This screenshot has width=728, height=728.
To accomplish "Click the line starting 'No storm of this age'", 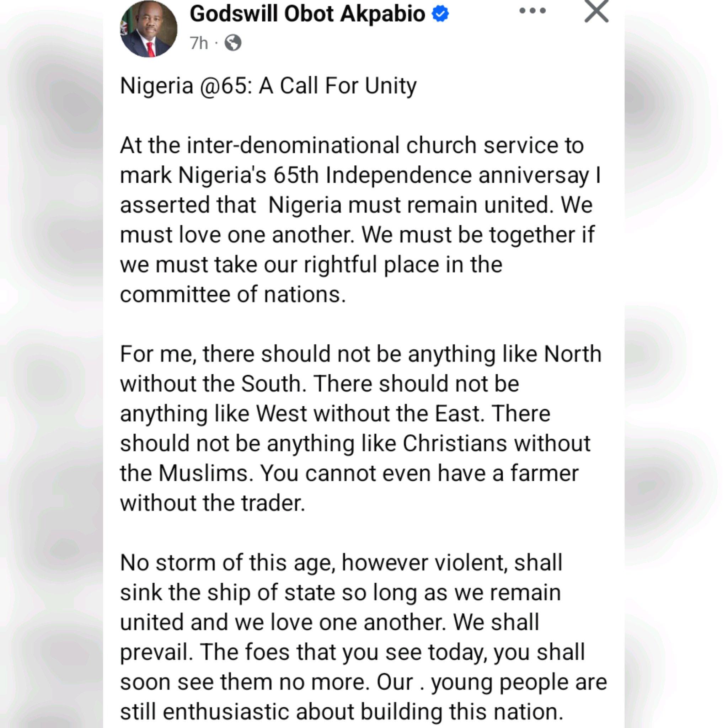I will coord(341,563).
